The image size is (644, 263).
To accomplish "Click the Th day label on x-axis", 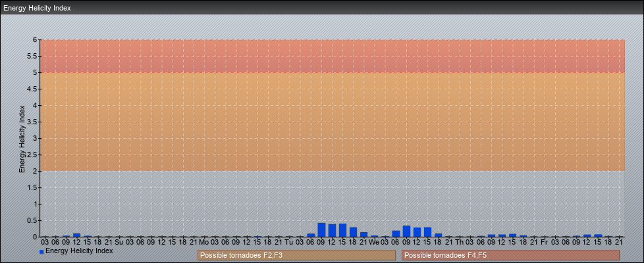I will coord(460,242).
